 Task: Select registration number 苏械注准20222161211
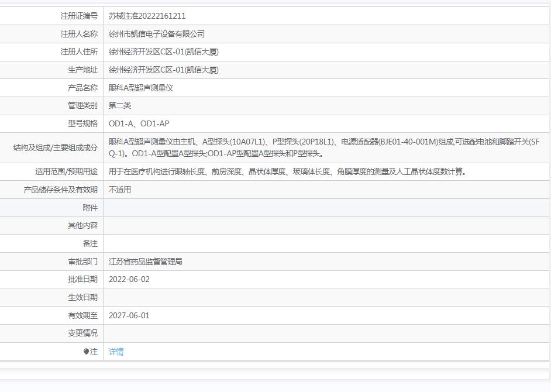[x=147, y=16]
